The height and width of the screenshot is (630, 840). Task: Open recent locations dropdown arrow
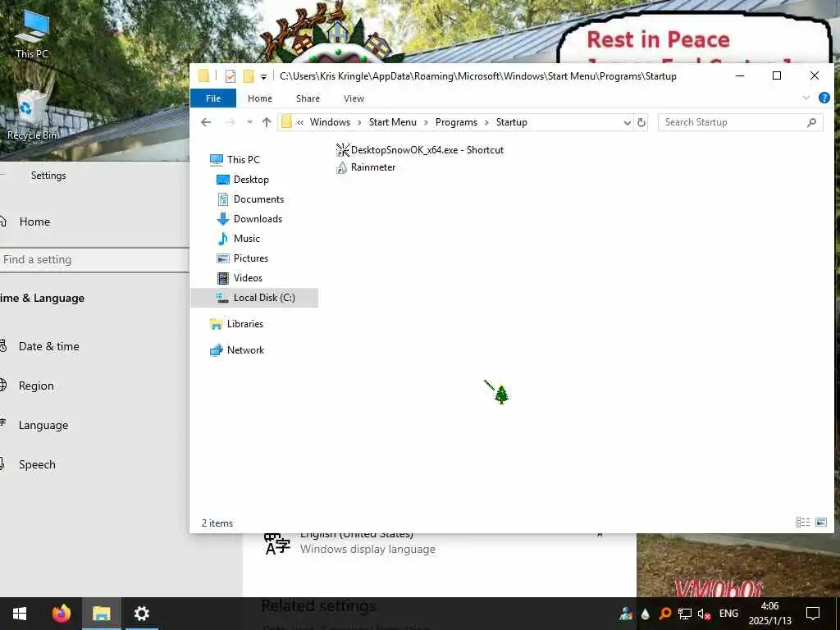[249, 122]
